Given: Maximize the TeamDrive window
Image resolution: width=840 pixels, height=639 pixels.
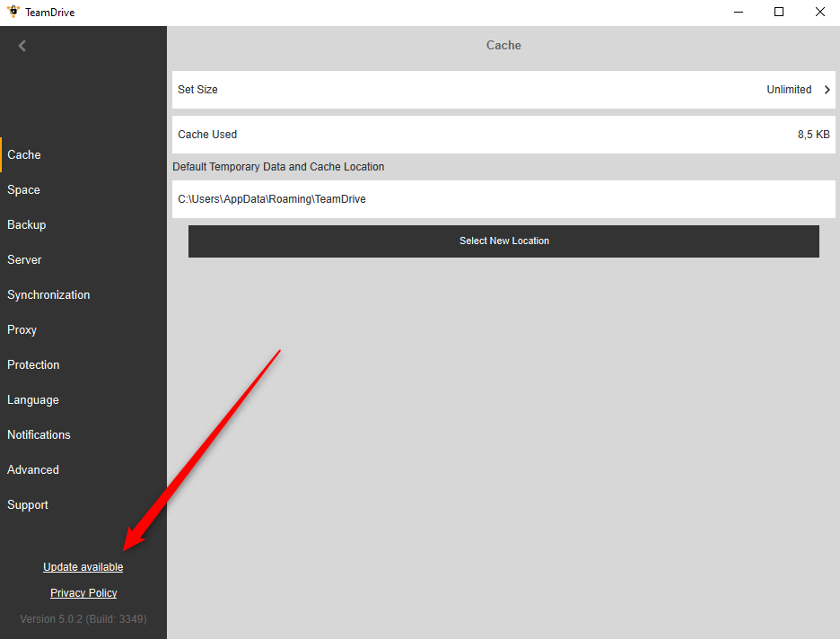Looking at the screenshot, I should coord(779,12).
